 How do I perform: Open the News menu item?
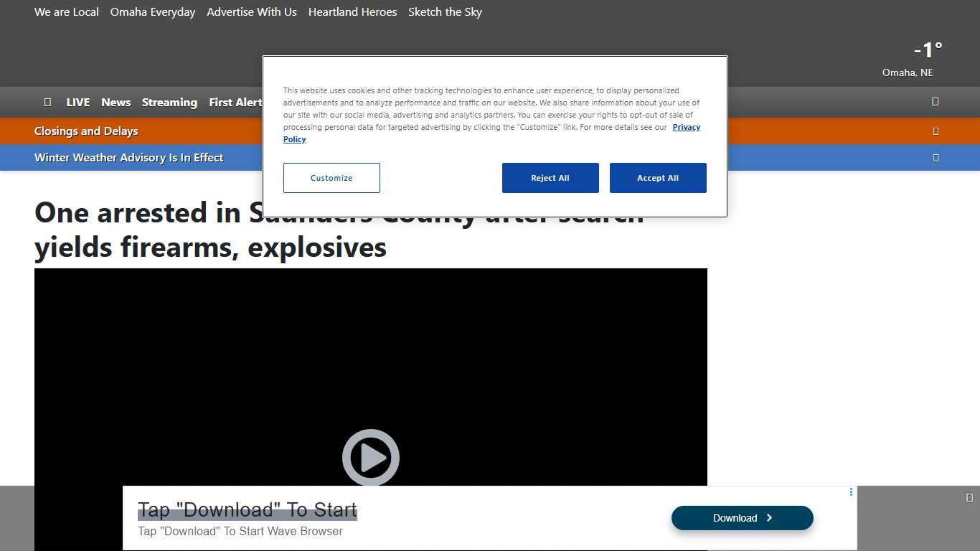116,103
